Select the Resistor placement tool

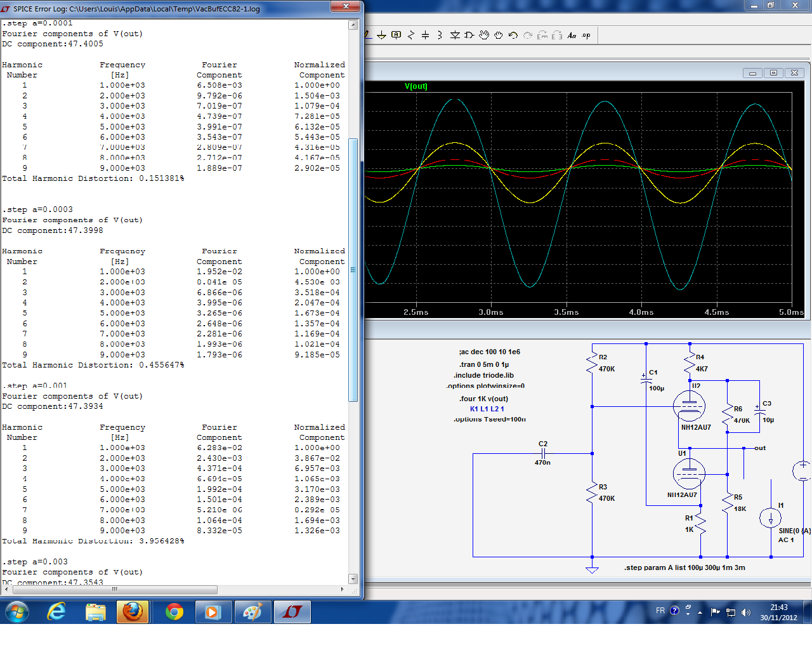point(411,36)
